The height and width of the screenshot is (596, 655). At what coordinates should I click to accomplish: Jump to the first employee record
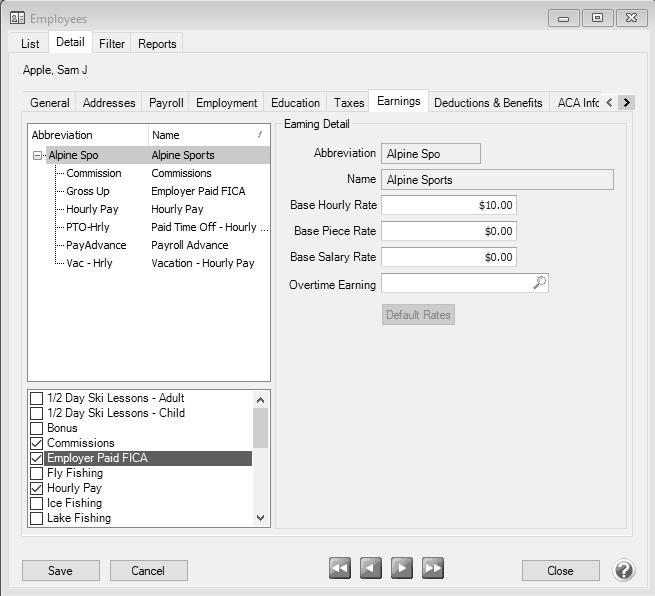click(340, 569)
